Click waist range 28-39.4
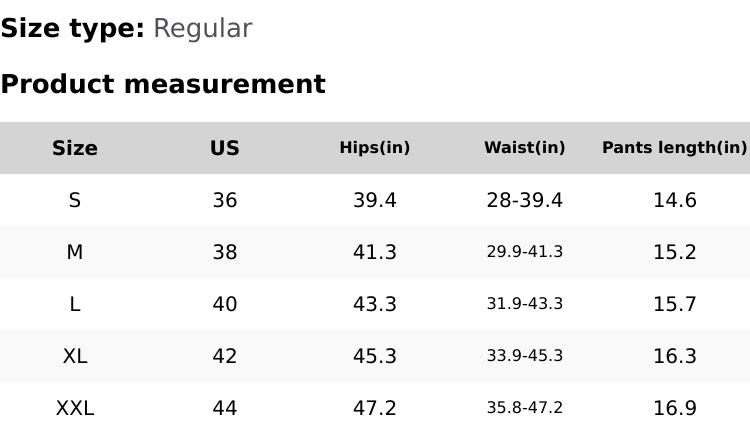Viewport: 750px width, 434px height. pyautogui.click(x=525, y=200)
